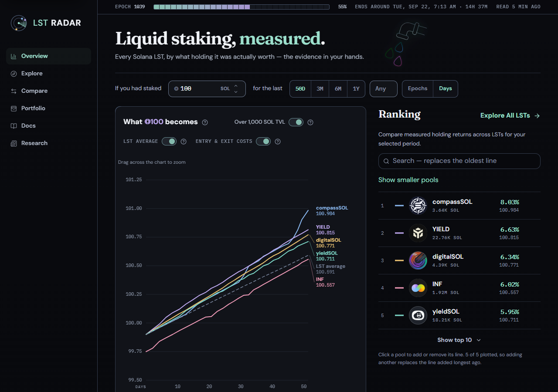
Task: Click the '1.92M SOL' TVL under INF
Action: click(446, 293)
